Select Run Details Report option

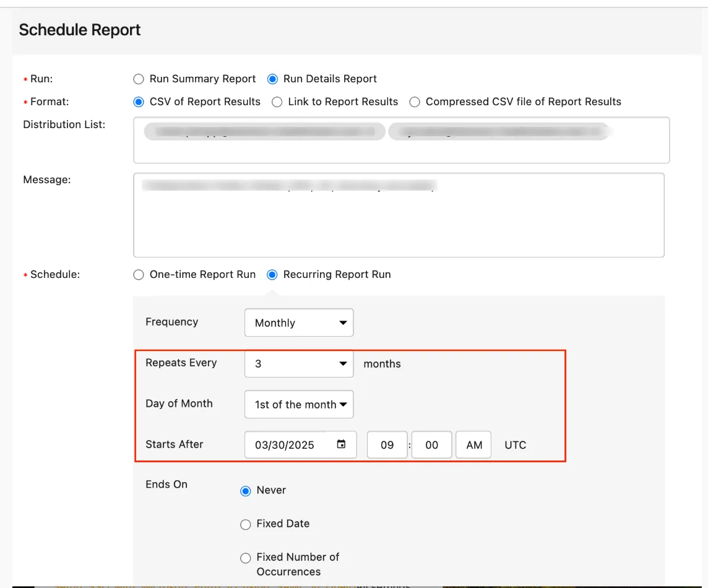(272, 79)
